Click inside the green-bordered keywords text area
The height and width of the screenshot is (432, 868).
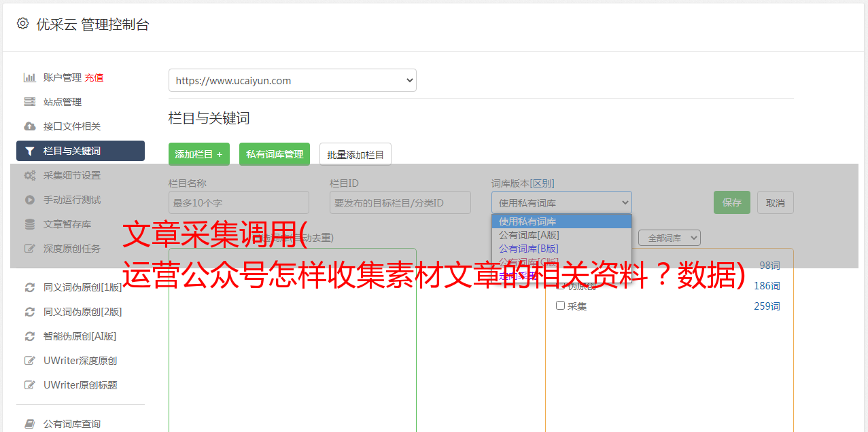[x=292, y=340]
